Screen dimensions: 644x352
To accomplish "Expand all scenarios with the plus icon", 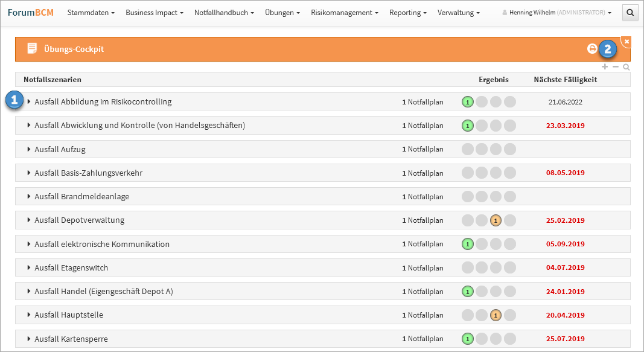I will click(605, 66).
